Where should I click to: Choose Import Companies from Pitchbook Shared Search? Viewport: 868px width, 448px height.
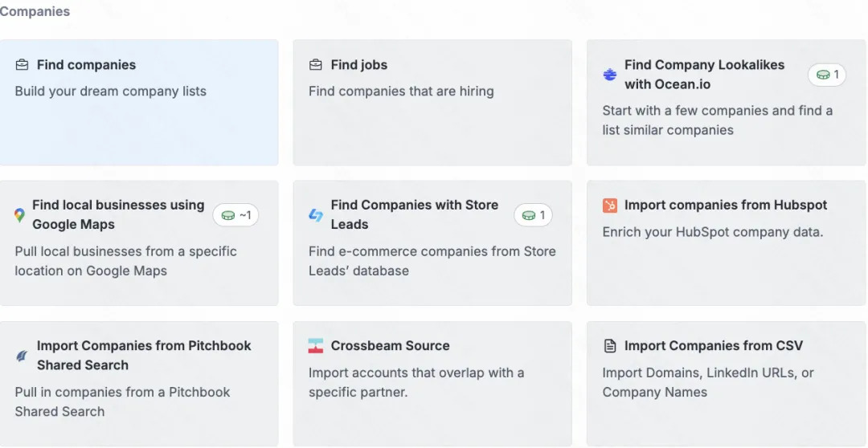coord(139,383)
